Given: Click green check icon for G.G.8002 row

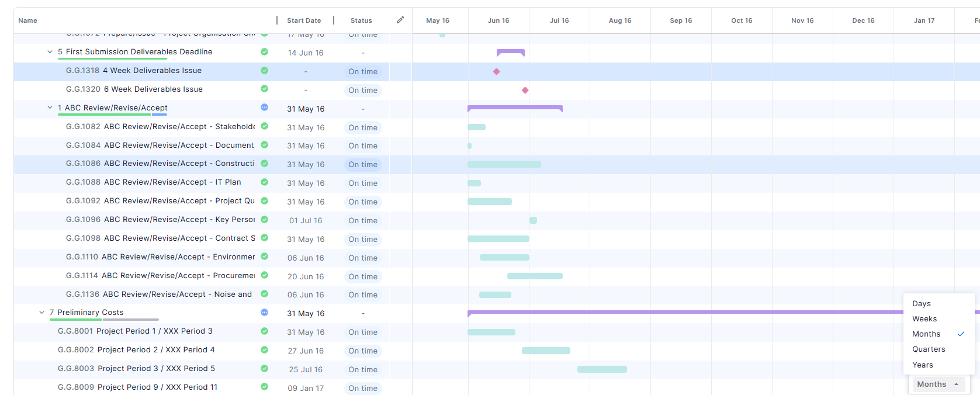Looking at the screenshot, I should point(264,350).
